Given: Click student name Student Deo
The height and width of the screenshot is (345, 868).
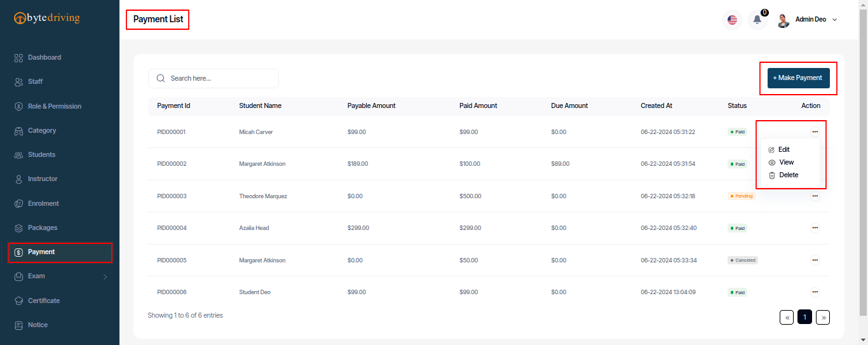Looking at the screenshot, I should 255,292.
